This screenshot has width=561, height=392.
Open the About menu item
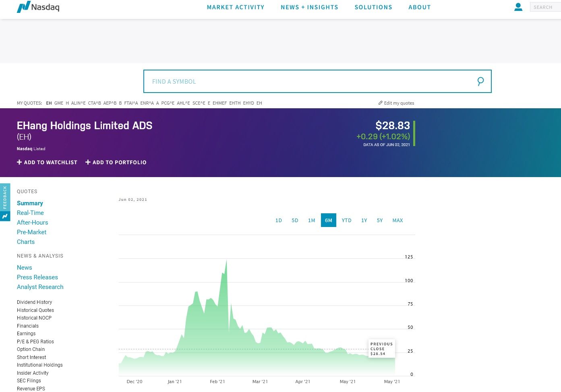[x=420, y=7]
